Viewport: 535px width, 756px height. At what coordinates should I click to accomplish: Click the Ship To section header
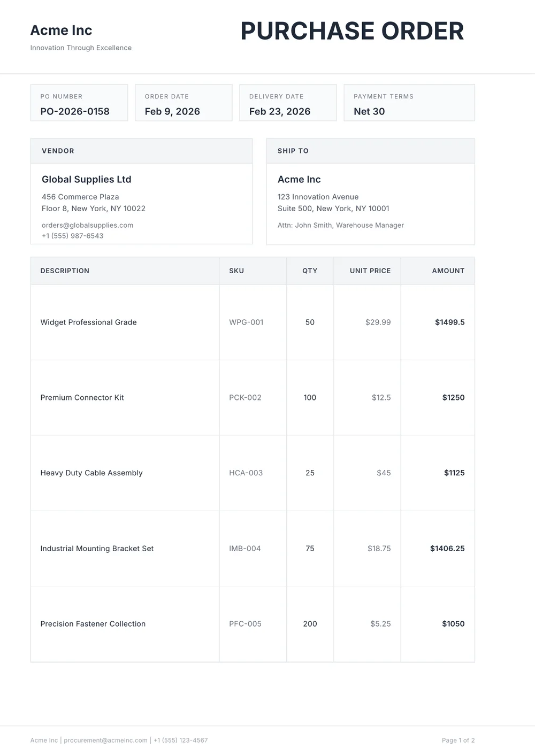(x=293, y=150)
